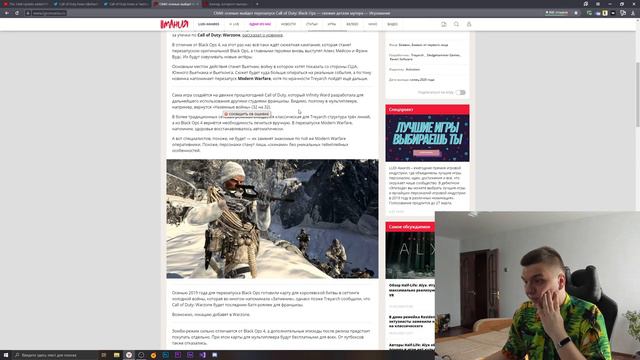Image resolution: width=640 pixels, height=360 pixels.
Task: Click the 'Сообщить об ошибке' button
Action: coord(247,114)
